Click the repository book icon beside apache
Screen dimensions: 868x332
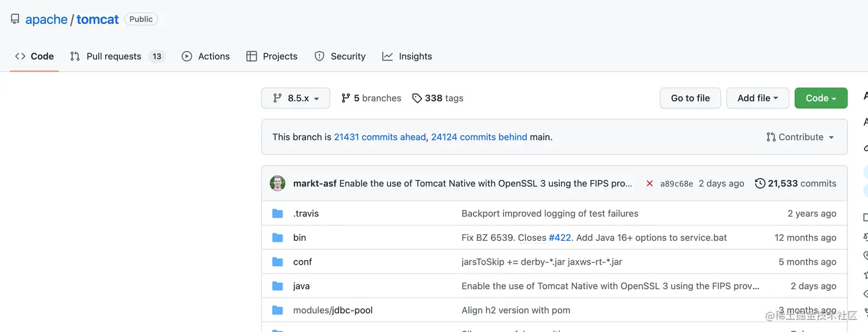coord(15,19)
